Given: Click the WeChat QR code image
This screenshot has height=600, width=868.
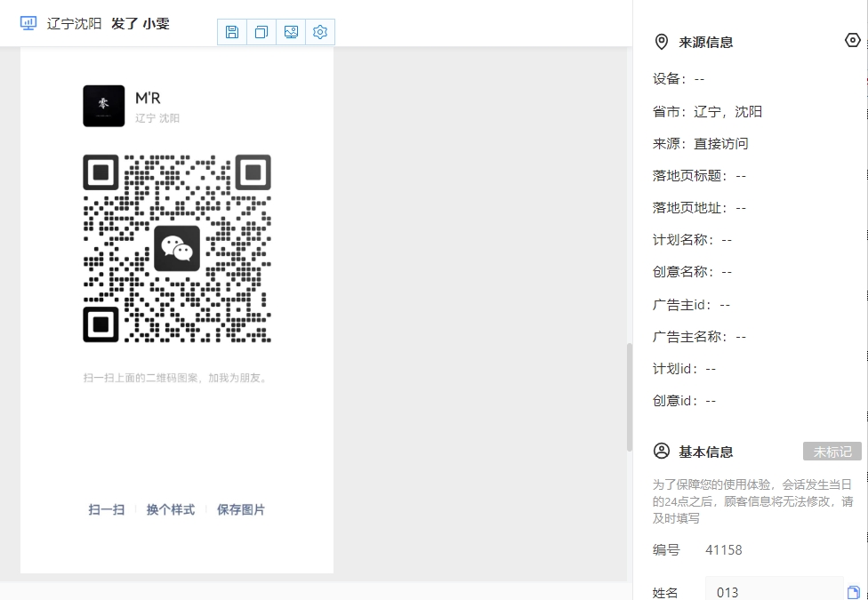Looking at the screenshot, I should click(x=177, y=249).
